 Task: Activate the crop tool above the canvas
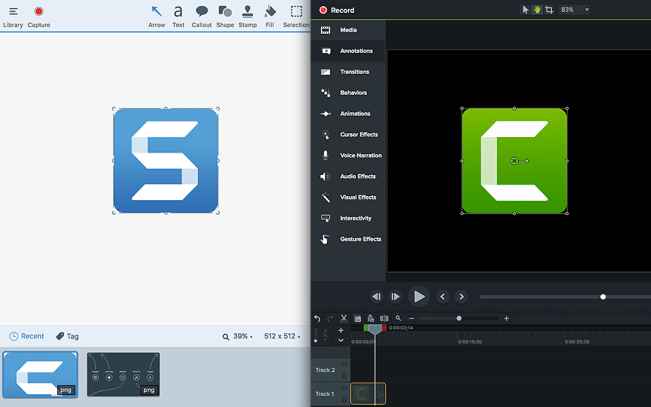(x=549, y=10)
